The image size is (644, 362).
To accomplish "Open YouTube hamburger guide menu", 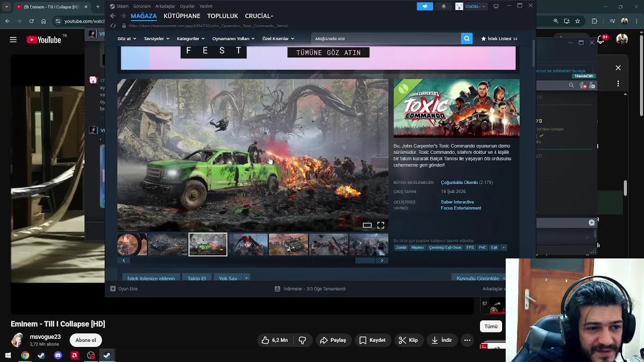I will click(x=13, y=40).
